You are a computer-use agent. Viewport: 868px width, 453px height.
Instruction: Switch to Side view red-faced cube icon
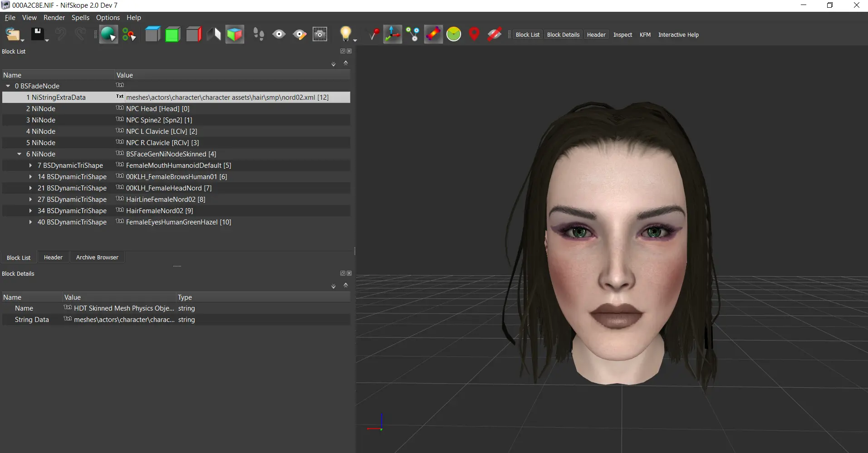click(x=193, y=34)
